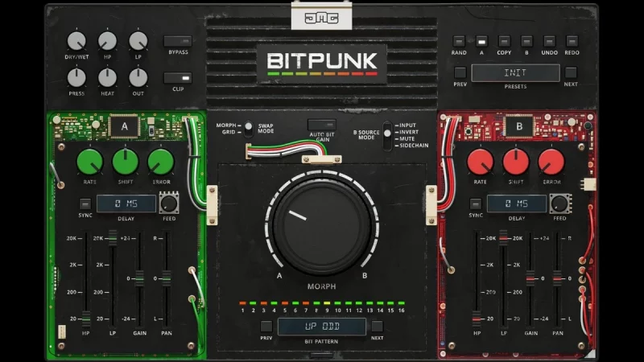Toggle the CLIP switch
This screenshot has height=362, width=644.
(178, 78)
